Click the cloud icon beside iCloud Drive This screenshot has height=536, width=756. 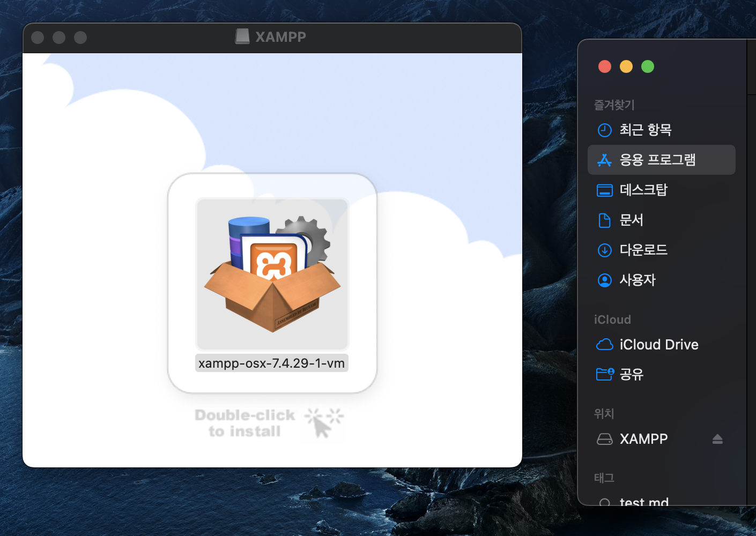(x=605, y=345)
